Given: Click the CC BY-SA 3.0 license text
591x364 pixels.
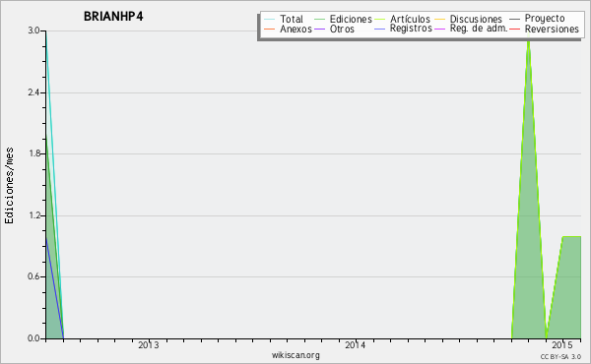Looking at the screenshot, I should [x=560, y=356].
